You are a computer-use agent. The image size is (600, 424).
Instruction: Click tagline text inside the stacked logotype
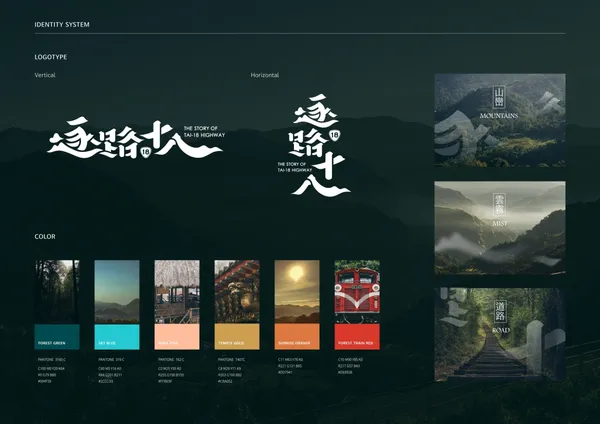(295, 167)
